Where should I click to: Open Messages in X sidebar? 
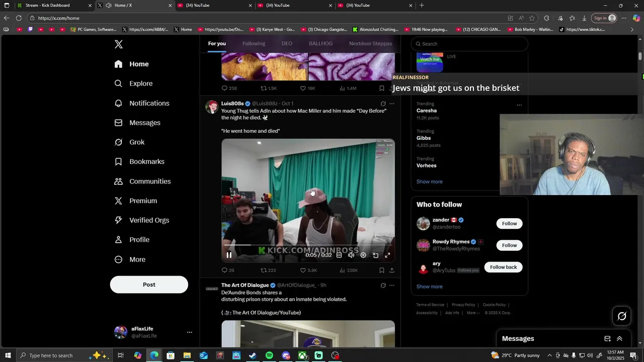tap(137, 123)
